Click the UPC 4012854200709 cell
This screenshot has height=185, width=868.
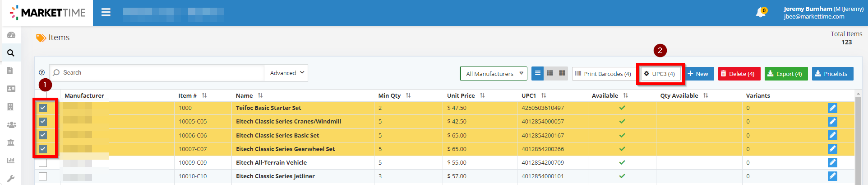tap(543, 162)
